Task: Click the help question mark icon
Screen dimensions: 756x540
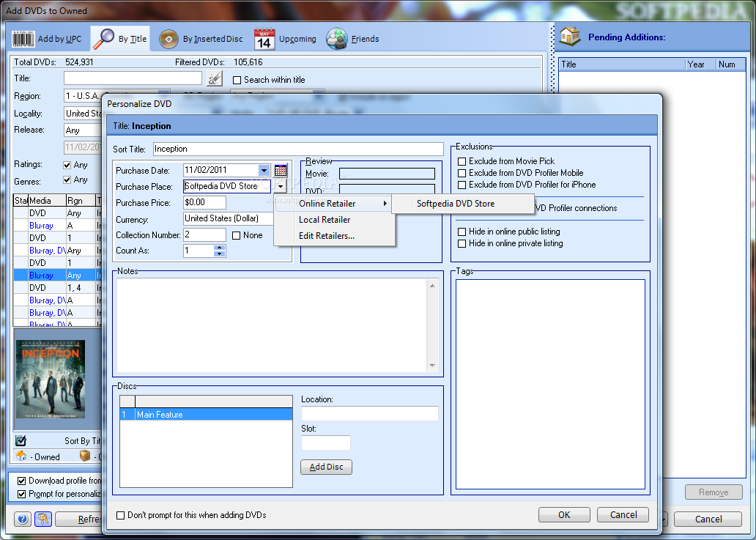Action: 22,519
